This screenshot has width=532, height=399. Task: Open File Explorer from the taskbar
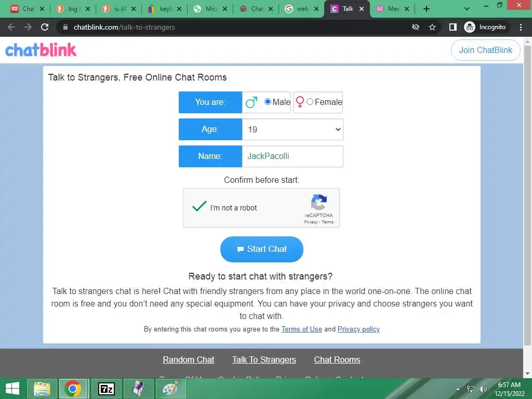click(42, 389)
